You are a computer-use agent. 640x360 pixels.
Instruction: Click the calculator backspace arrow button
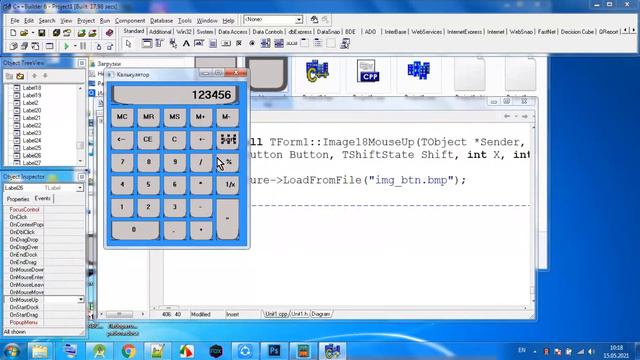click(122, 140)
